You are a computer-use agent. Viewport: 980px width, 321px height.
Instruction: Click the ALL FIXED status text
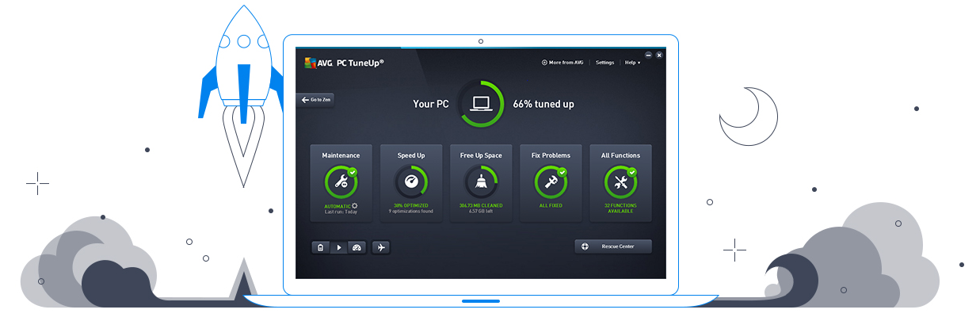[551, 205]
